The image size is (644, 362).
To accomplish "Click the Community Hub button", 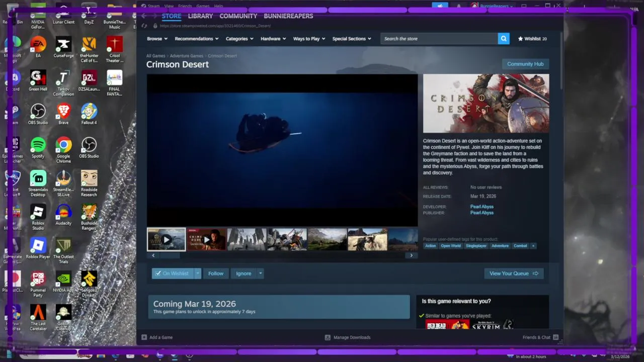I will pyautogui.click(x=525, y=64).
